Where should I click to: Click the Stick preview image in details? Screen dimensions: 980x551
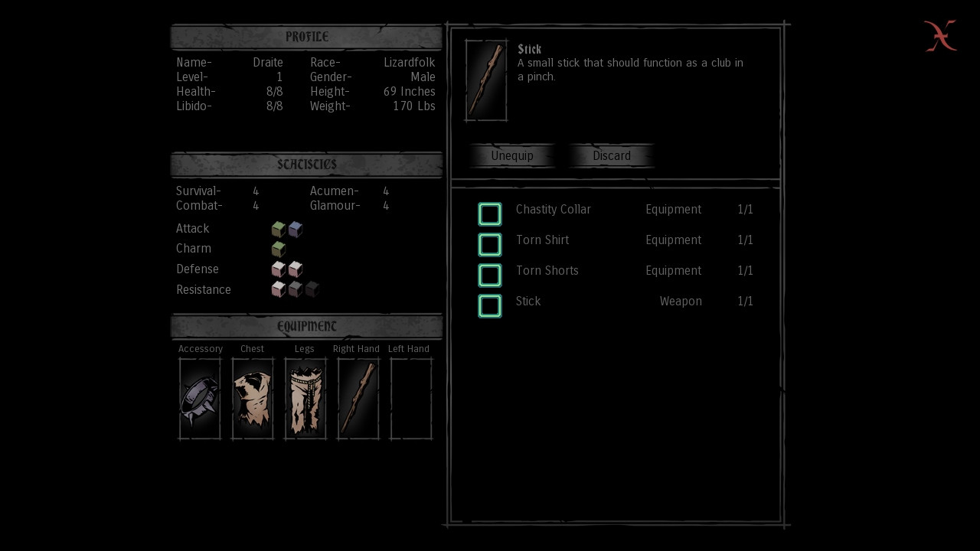[486, 80]
